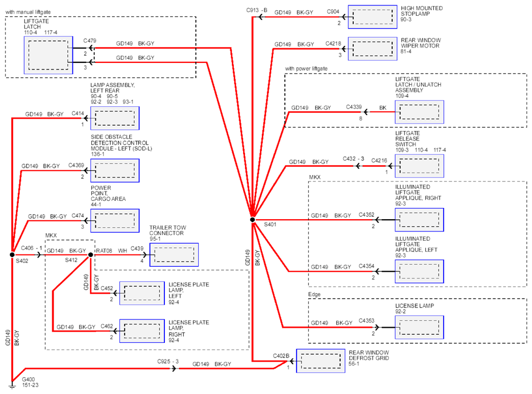Click the "G400" ground label
The height and width of the screenshot is (394, 532).
coord(29,380)
